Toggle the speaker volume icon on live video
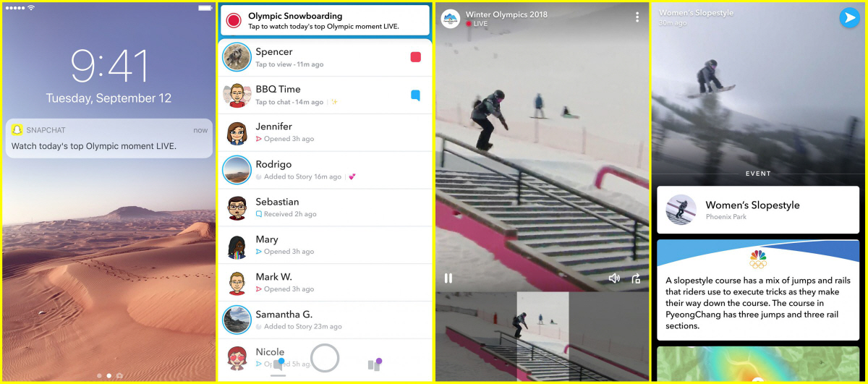Image resolution: width=868 pixels, height=384 pixels. [614, 278]
